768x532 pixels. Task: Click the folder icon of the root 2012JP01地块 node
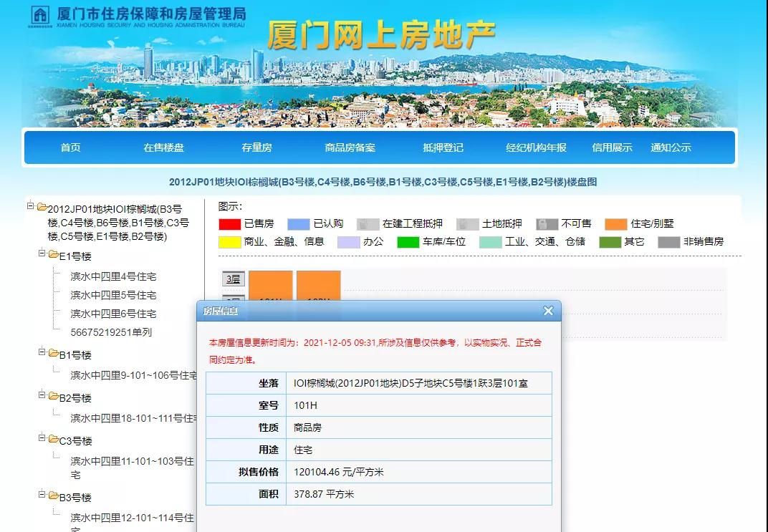coord(42,207)
